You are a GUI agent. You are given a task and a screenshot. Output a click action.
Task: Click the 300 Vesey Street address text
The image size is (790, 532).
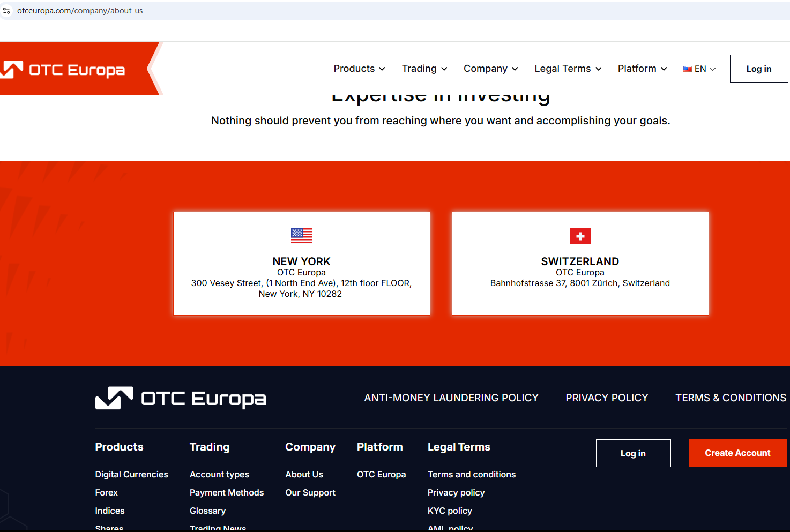(301, 288)
